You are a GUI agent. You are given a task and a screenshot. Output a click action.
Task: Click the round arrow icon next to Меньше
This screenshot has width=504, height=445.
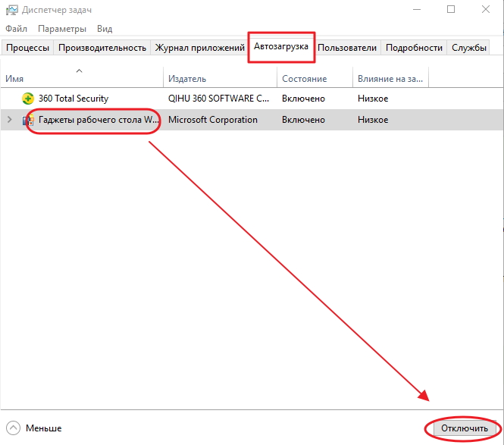(13, 428)
